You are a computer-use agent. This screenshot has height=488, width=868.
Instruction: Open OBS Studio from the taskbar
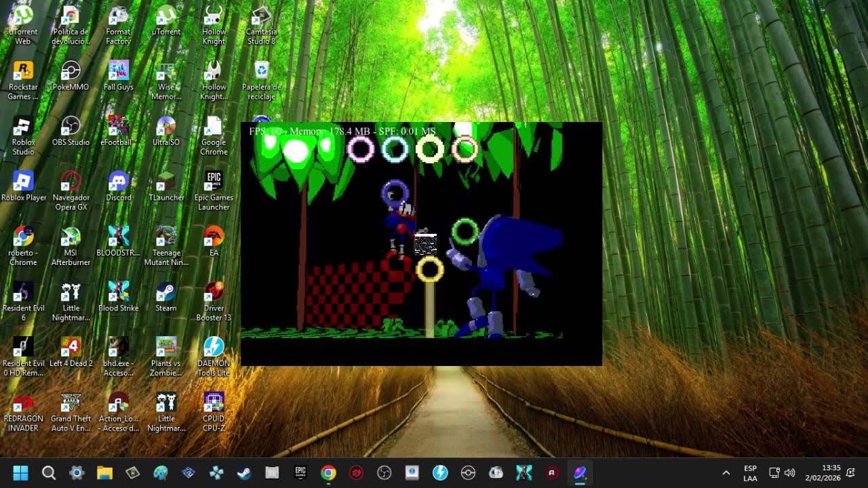[384, 472]
